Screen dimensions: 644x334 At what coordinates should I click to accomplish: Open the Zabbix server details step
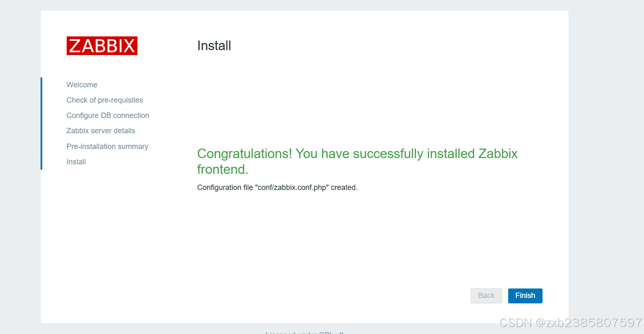pyautogui.click(x=101, y=130)
